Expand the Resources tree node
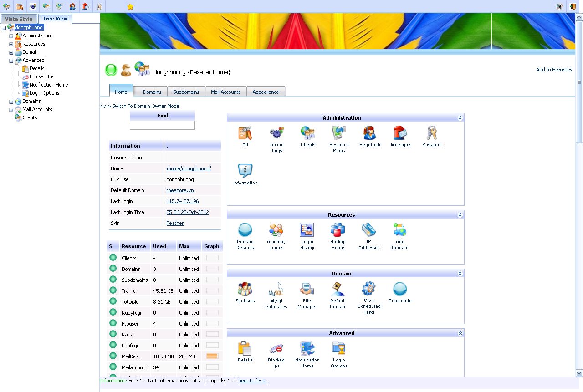Image resolution: width=583 pixels, height=392 pixels. [x=11, y=44]
